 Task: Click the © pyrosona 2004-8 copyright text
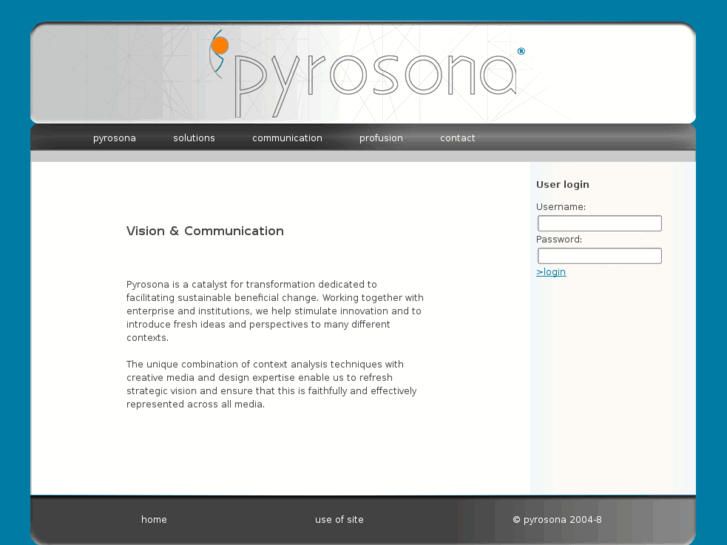pos(557,519)
